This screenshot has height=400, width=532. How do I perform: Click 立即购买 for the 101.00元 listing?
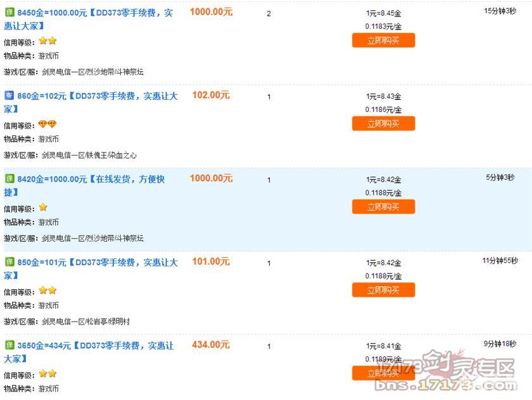(383, 290)
